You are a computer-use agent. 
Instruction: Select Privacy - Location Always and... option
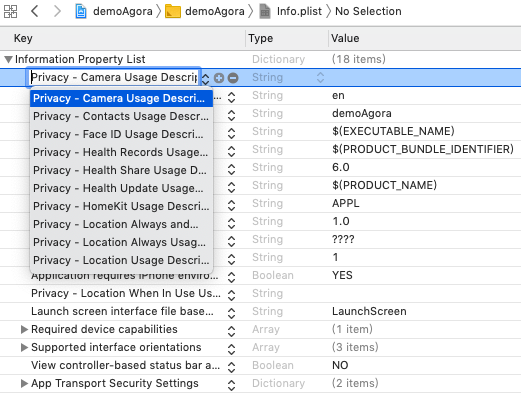point(121,224)
